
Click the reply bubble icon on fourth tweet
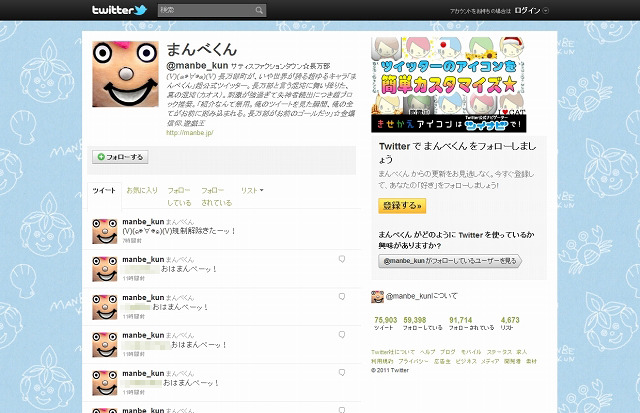point(342,335)
